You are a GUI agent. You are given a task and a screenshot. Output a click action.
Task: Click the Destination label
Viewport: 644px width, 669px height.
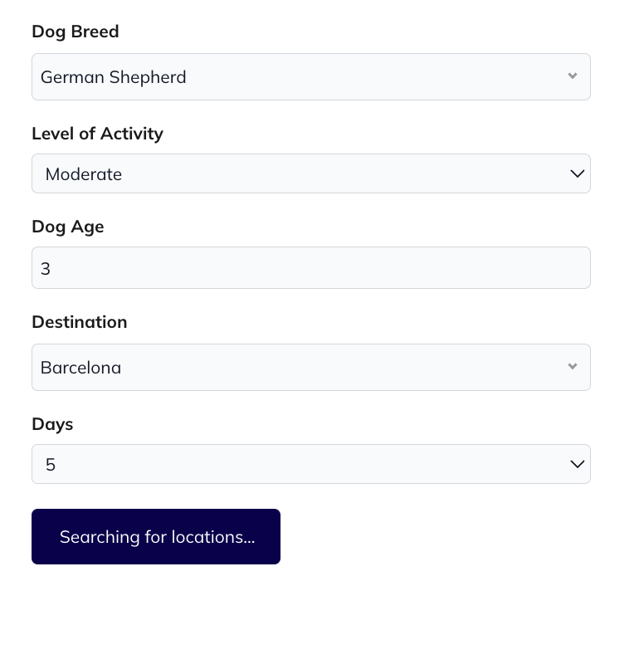pos(80,322)
